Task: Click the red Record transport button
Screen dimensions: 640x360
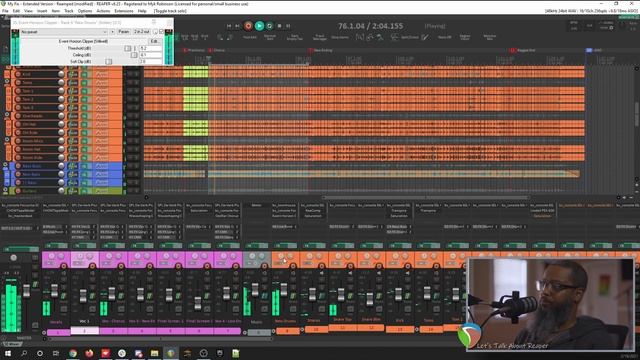Action: point(248,26)
